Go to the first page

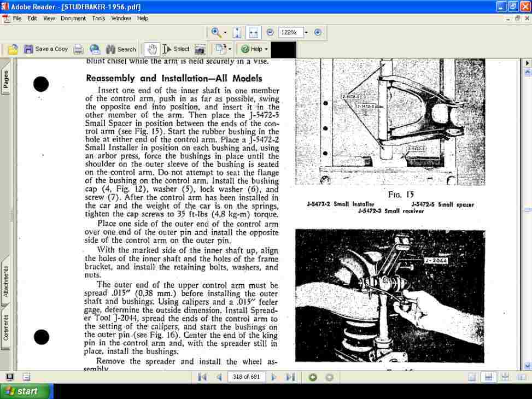202,377
